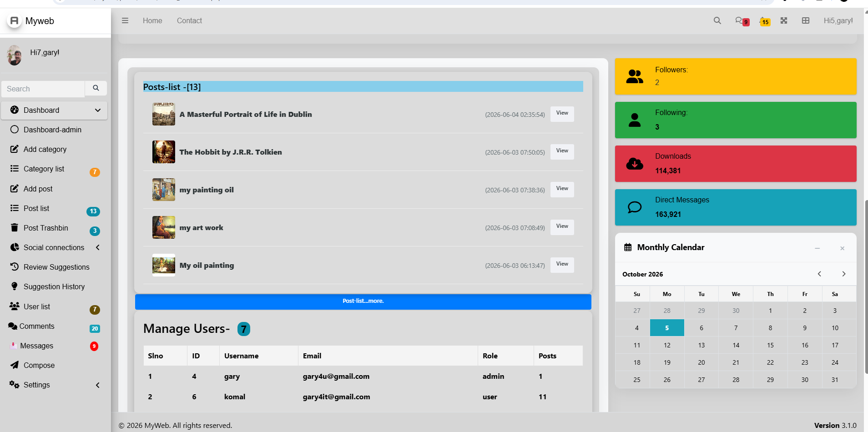The width and height of the screenshot is (868, 432).
Task: Open the navbar search magnifier icon
Action: tap(717, 20)
